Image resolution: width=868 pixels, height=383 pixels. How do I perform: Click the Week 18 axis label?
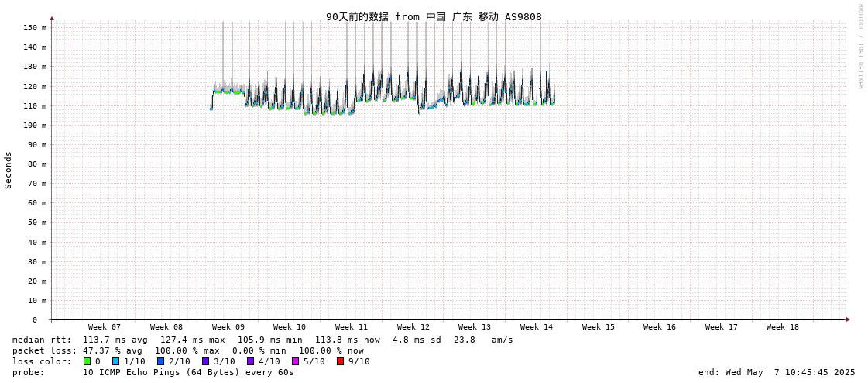pos(783,327)
